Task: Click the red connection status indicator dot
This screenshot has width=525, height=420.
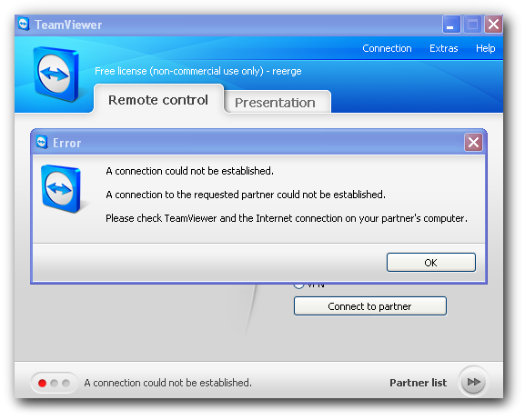Action: 42,383
